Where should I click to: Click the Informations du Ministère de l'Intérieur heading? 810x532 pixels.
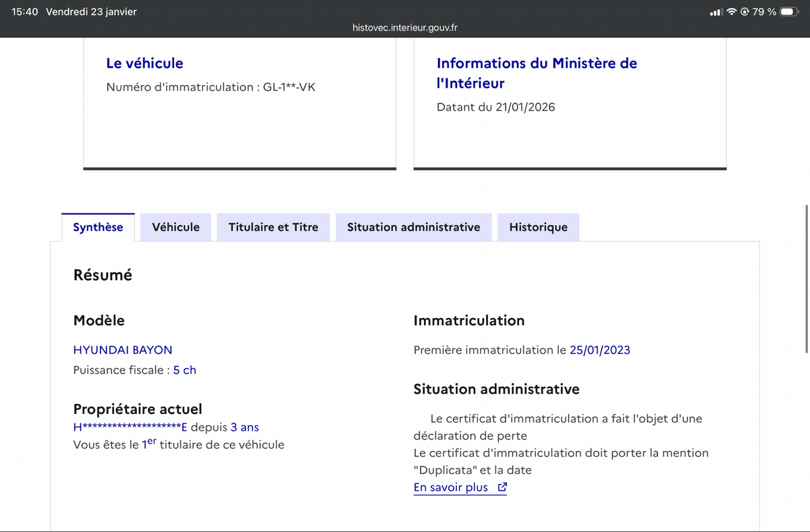point(537,73)
